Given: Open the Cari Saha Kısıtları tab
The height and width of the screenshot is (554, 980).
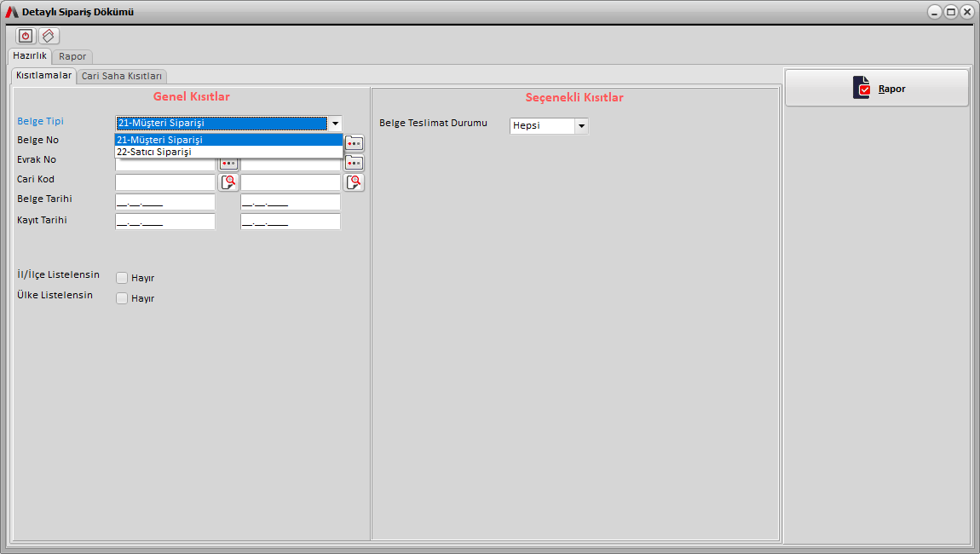Looking at the screenshot, I should click(x=122, y=76).
